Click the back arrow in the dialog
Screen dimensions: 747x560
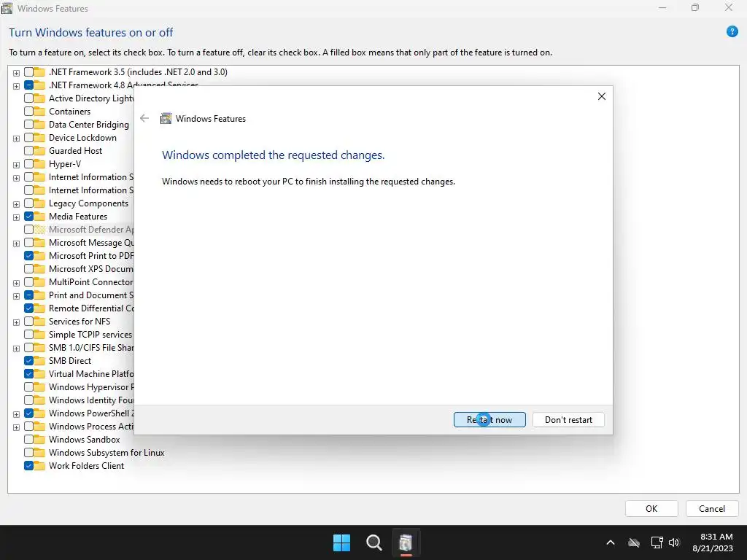(x=144, y=118)
